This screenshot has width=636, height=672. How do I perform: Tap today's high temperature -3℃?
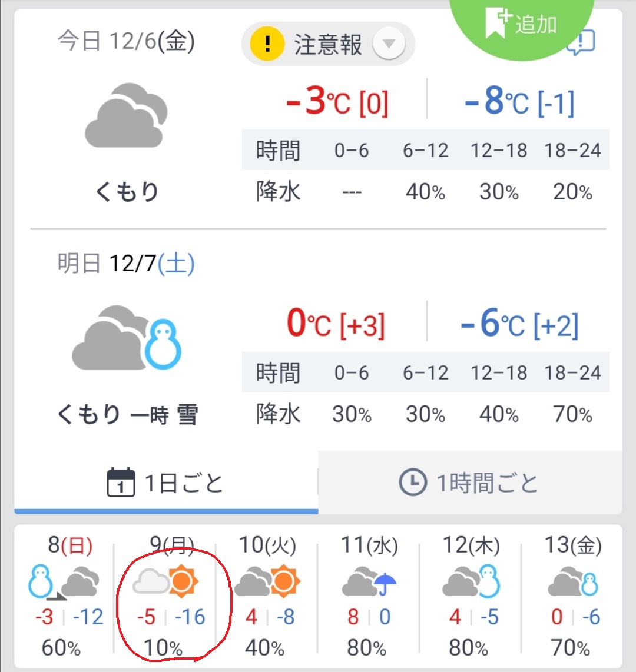[337, 101]
